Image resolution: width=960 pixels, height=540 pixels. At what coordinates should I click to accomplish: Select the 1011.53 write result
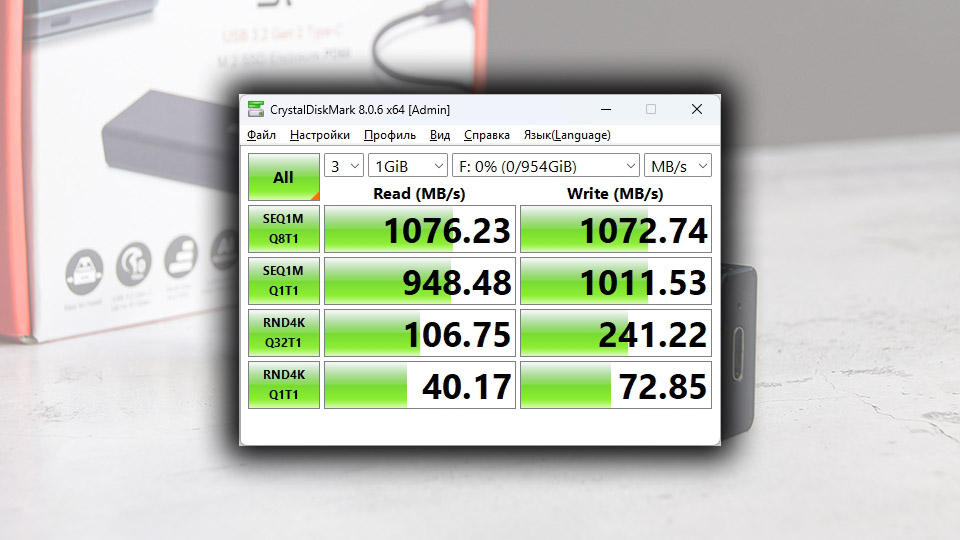pos(616,281)
